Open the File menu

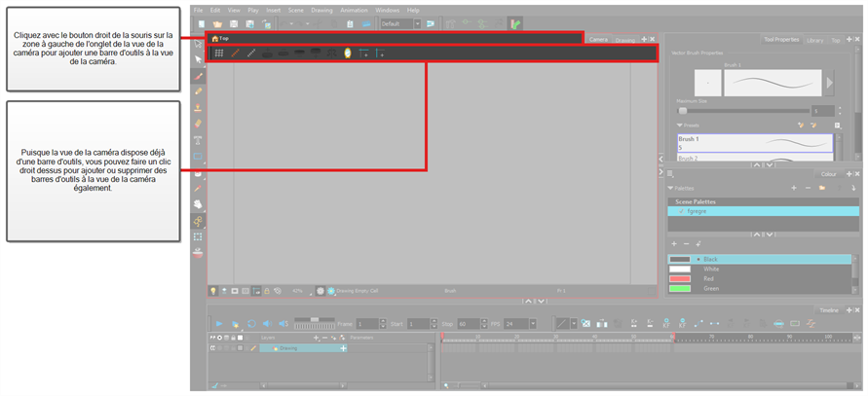pos(198,10)
